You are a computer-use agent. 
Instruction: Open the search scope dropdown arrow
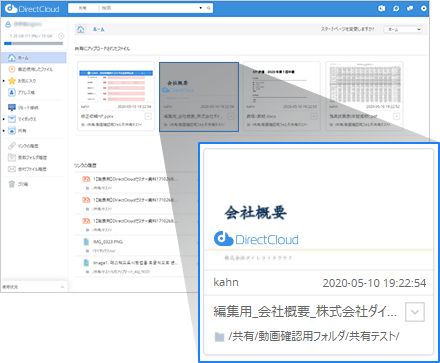point(201,8)
